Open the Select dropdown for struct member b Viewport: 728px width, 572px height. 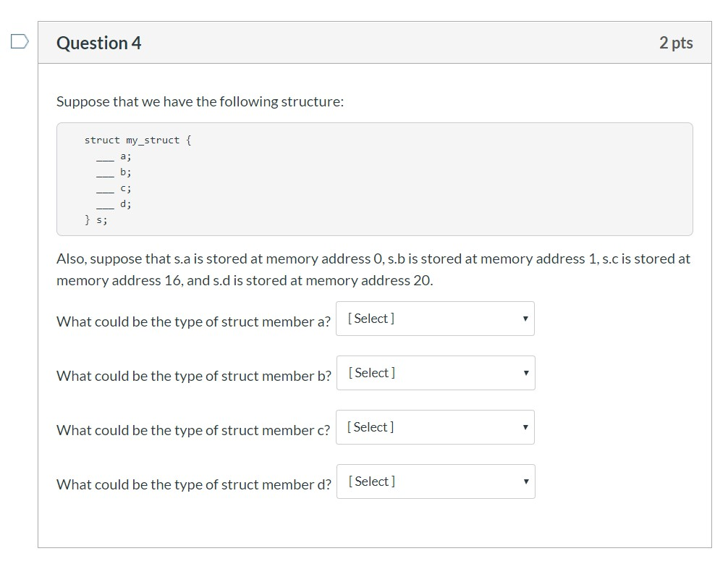[436, 373]
